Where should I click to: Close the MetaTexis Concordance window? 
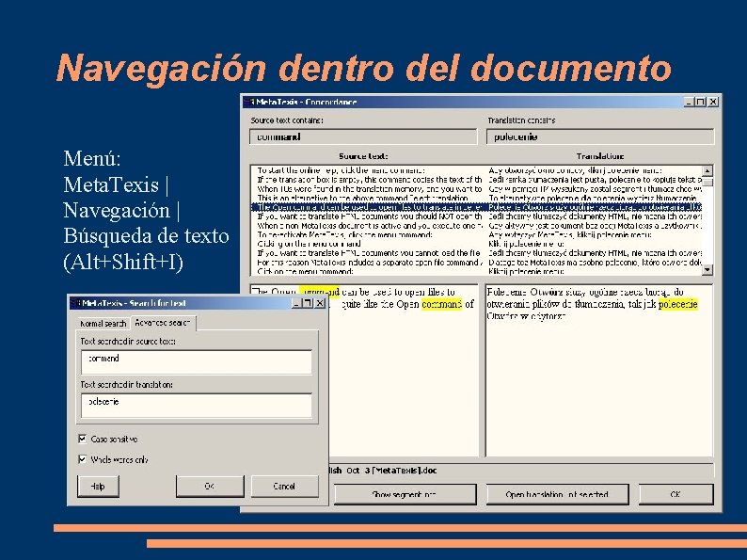coord(713,102)
